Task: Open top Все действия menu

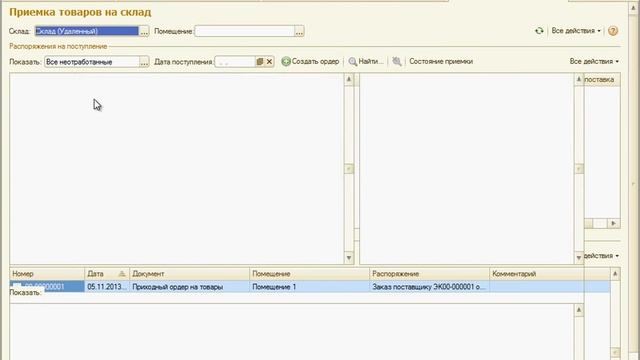Action: point(576,31)
